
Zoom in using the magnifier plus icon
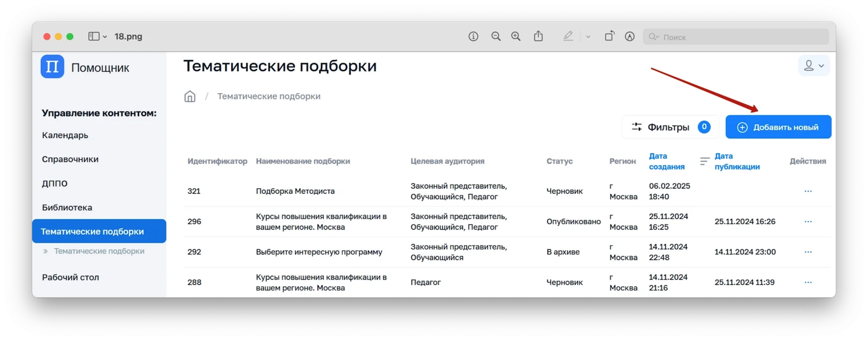pyautogui.click(x=516, y=37)
